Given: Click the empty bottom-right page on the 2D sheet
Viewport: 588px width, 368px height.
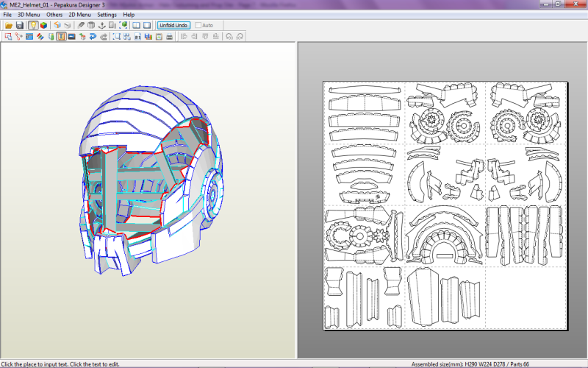Looking at the screenshot, I should click(x=526, y=298).
